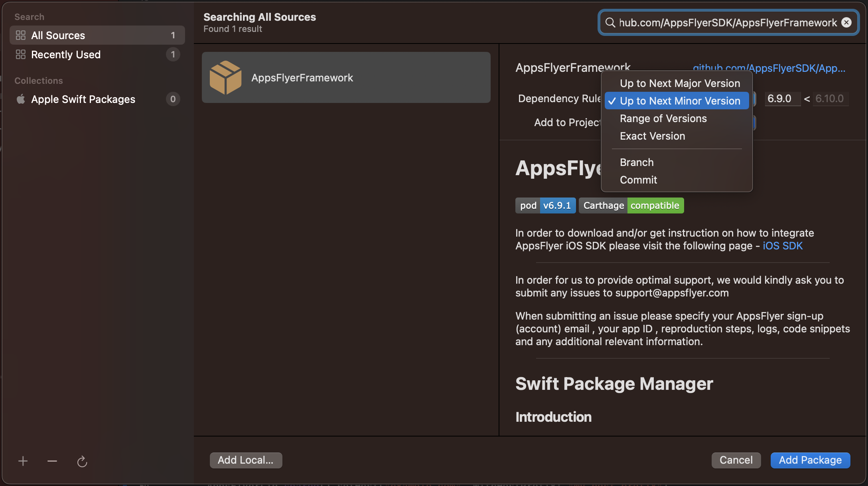Click the Add Package button
The width and height of the screenshot is (868, 486).
click(x=810, y=460)
